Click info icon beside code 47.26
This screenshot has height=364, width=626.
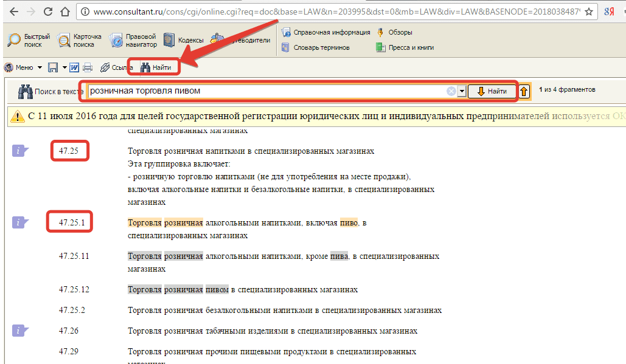(x=20, y=331)
